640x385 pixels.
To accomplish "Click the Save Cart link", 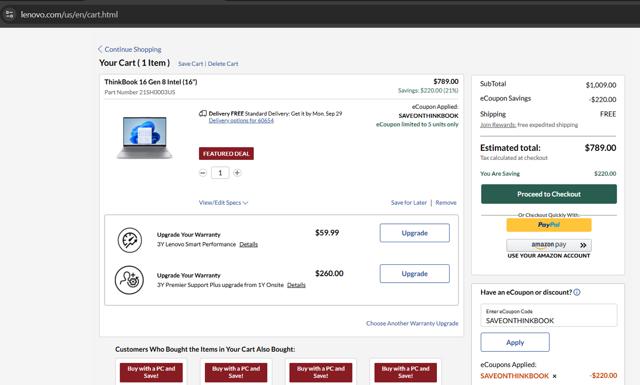I will coord(190,64).
